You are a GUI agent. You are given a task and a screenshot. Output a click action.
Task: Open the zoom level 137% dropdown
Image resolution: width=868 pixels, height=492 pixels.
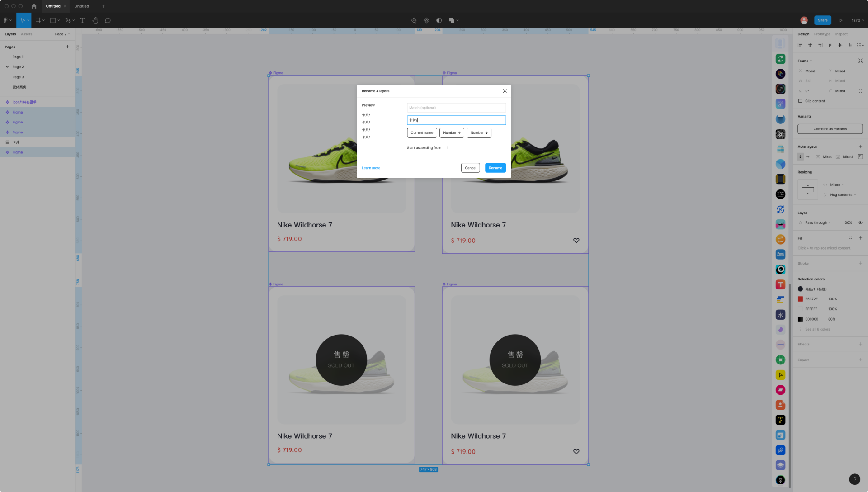point(857,20)
